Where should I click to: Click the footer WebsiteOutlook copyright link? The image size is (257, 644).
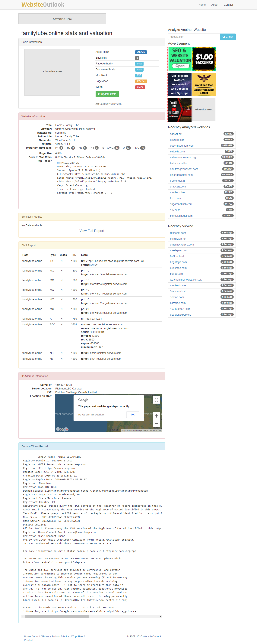tap(152, 636)
